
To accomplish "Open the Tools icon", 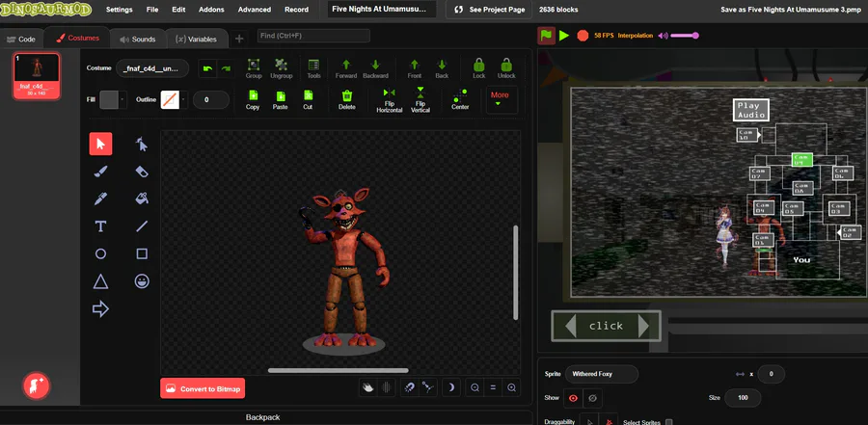I will (313, 68).
